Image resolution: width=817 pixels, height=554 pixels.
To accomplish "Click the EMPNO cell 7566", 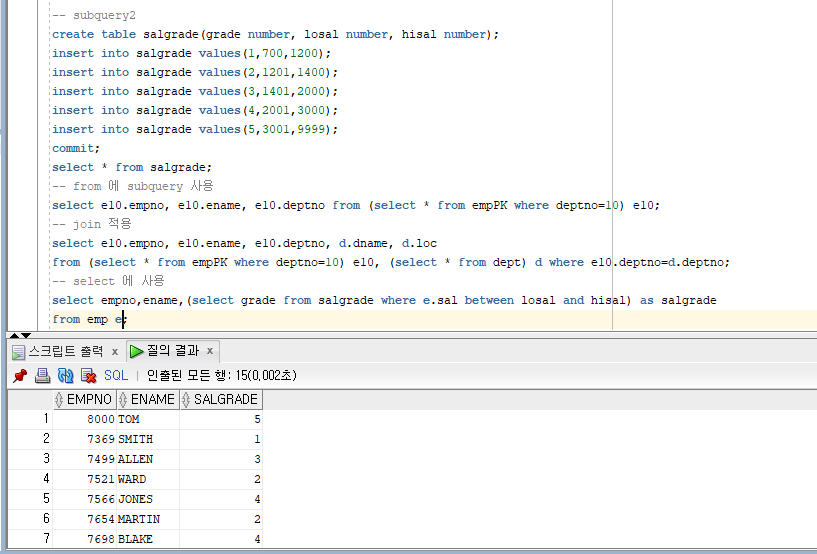I will (85, 499).
